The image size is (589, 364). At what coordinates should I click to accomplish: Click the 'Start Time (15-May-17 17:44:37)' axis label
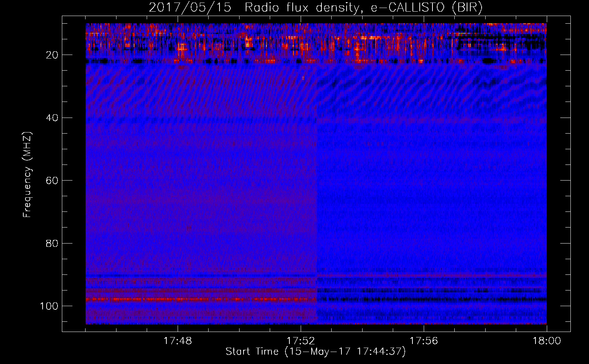pos(316,352)
